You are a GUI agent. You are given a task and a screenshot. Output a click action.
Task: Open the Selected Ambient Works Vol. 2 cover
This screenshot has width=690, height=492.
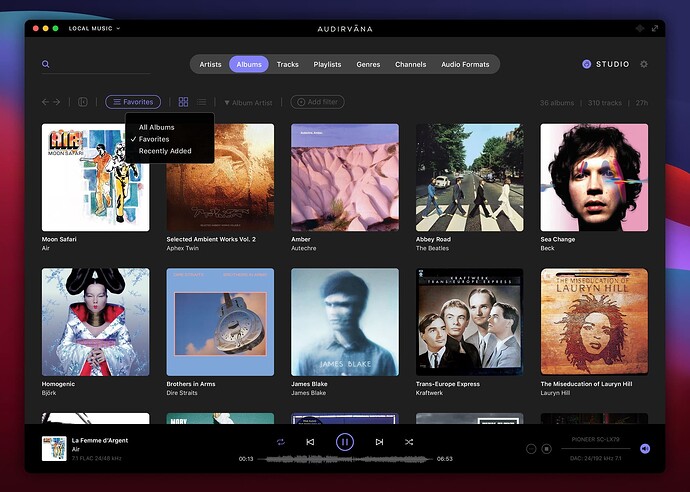click(x=220, y=177)
